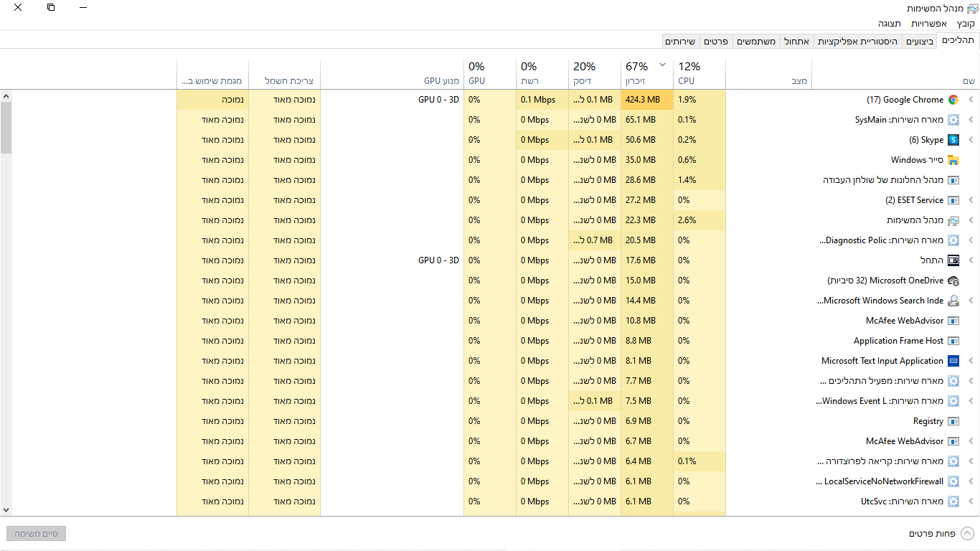Expand the ESET Service process group
Screen dimensions: 980x551
(x=971, y=200)
